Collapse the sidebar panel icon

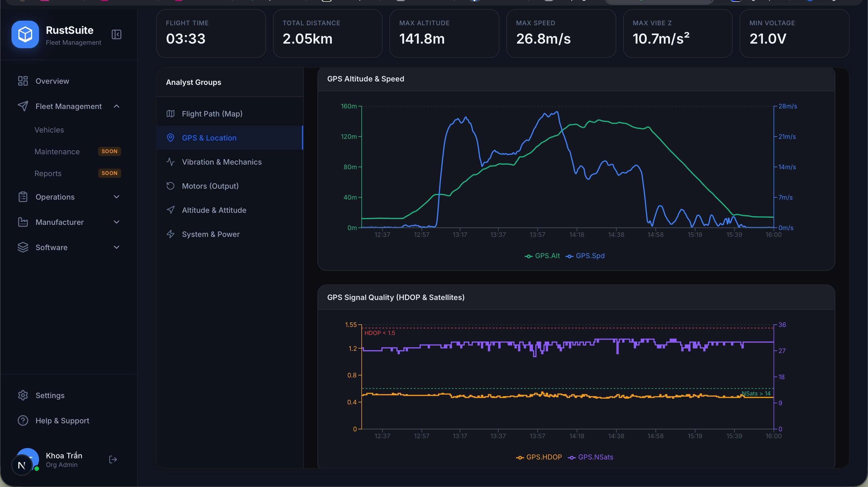tap(116, 34)
